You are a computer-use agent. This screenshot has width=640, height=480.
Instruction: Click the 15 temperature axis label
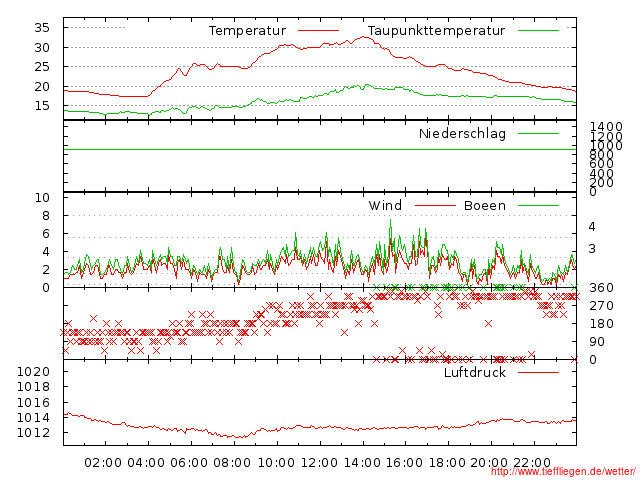click(x=42, y=106)
